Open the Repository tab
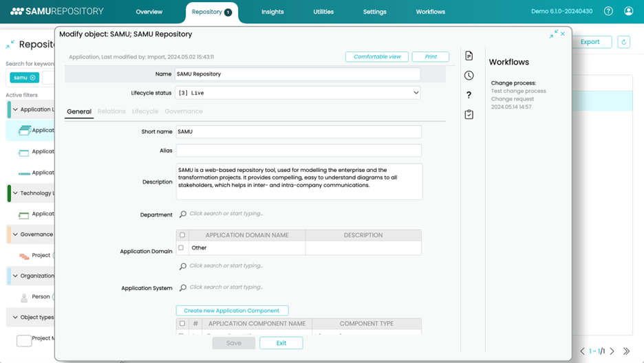This screenshot has height=363, width=644. (x=211, y=12)
